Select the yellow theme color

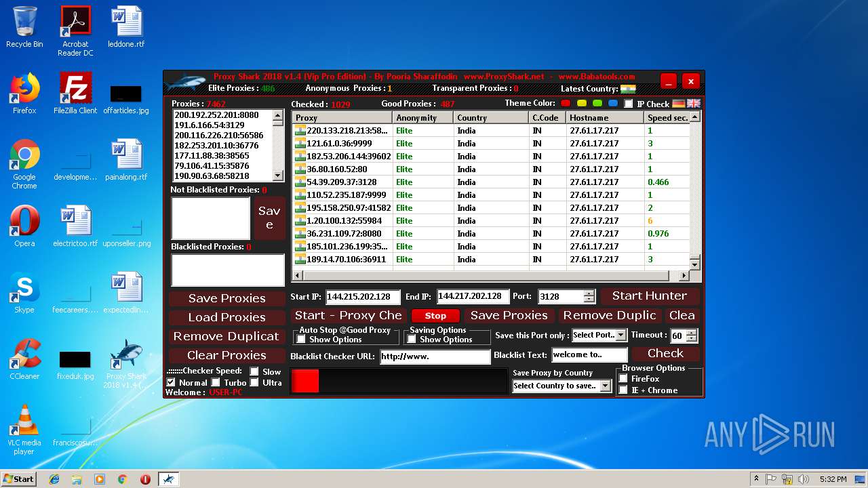[x=582, y=103]
